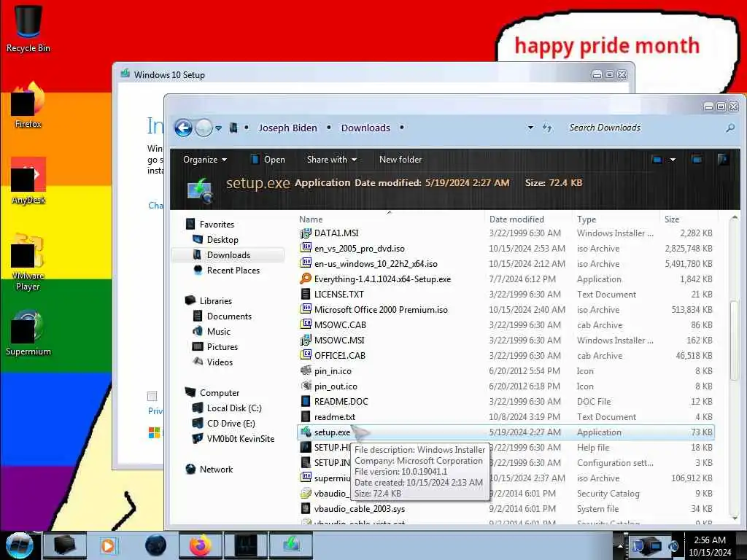Select Libraries in the navigation pane

click(x=215, y=301)
